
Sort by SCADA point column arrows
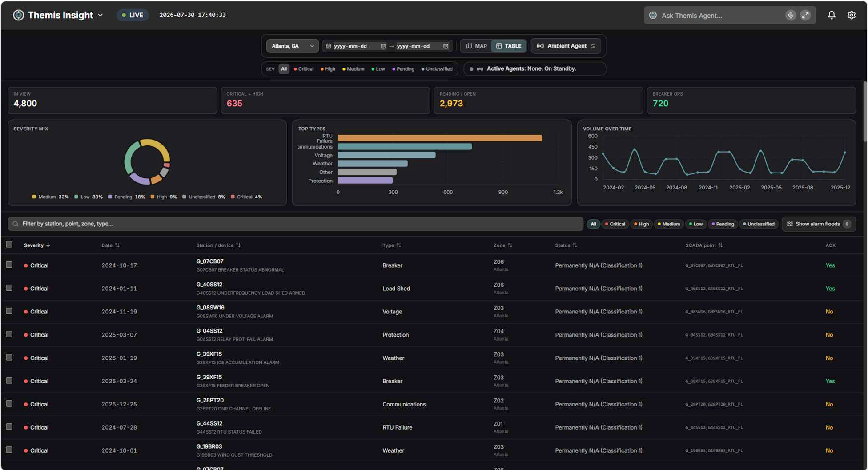point(720,245)
